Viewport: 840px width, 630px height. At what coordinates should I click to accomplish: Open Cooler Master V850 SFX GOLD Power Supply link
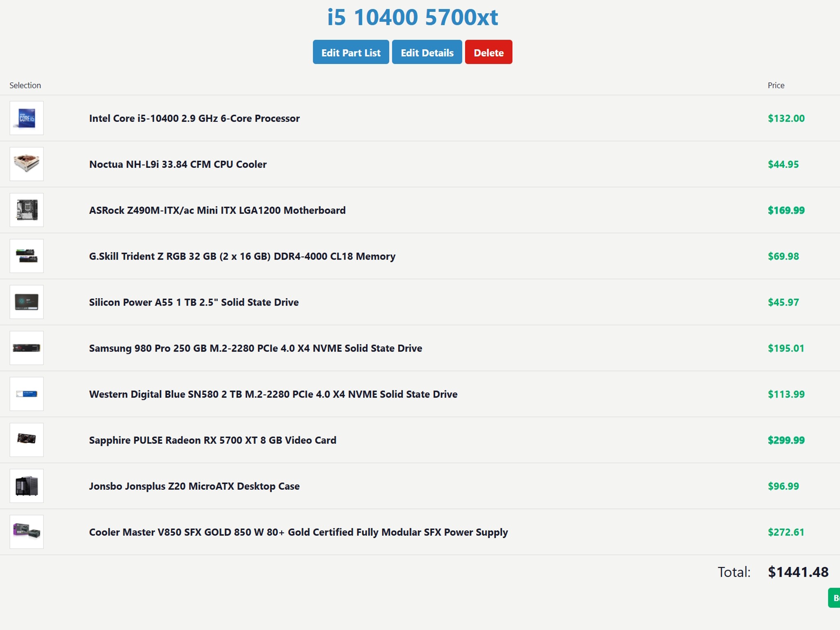point(299,532)
